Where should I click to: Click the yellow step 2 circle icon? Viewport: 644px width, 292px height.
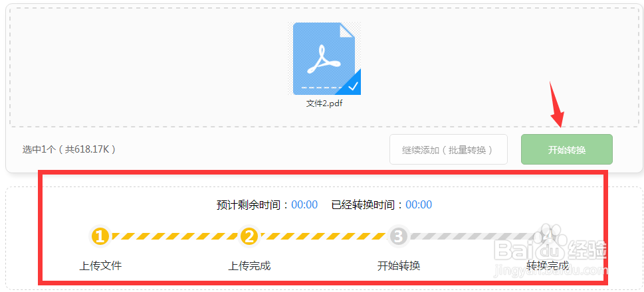click(249, 236)
